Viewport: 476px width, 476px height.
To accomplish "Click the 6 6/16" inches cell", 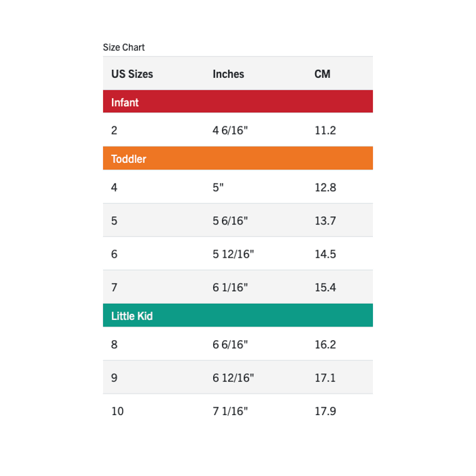I will point(231,345).
